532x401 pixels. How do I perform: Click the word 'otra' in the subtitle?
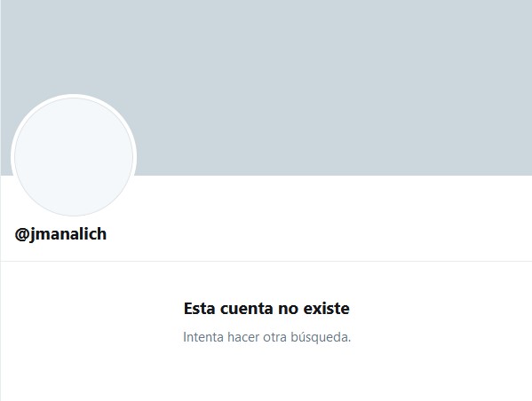(274, 337)
